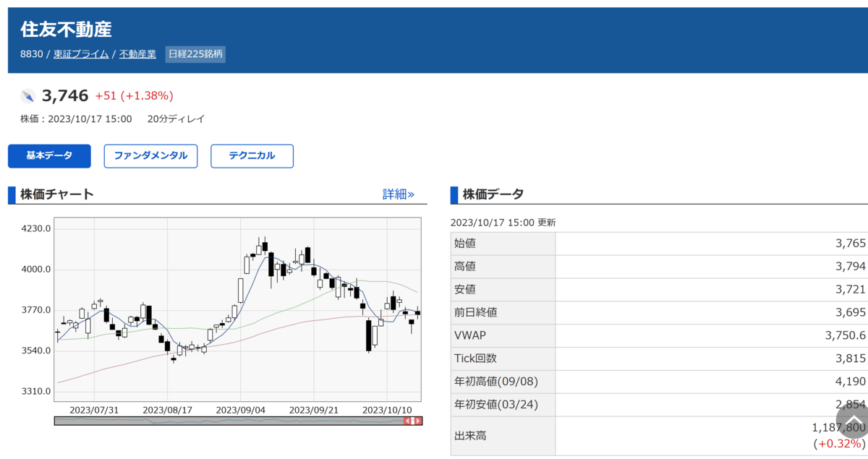Click the 20分ディレイ delay note

tap(176, 119)
